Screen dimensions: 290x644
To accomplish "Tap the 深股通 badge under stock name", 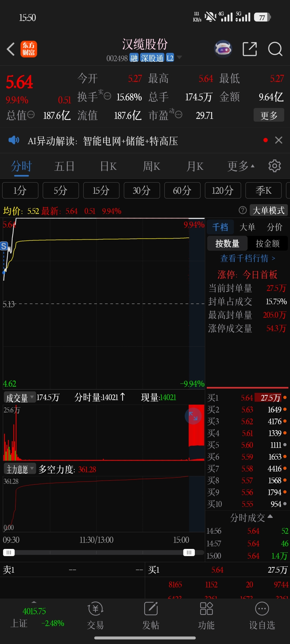I will 152,58.
